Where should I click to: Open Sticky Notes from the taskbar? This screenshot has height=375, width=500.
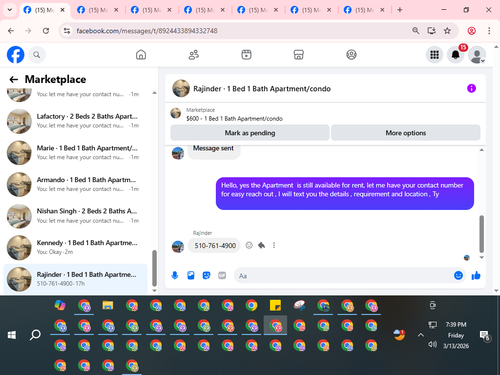(x=275, y=305)
